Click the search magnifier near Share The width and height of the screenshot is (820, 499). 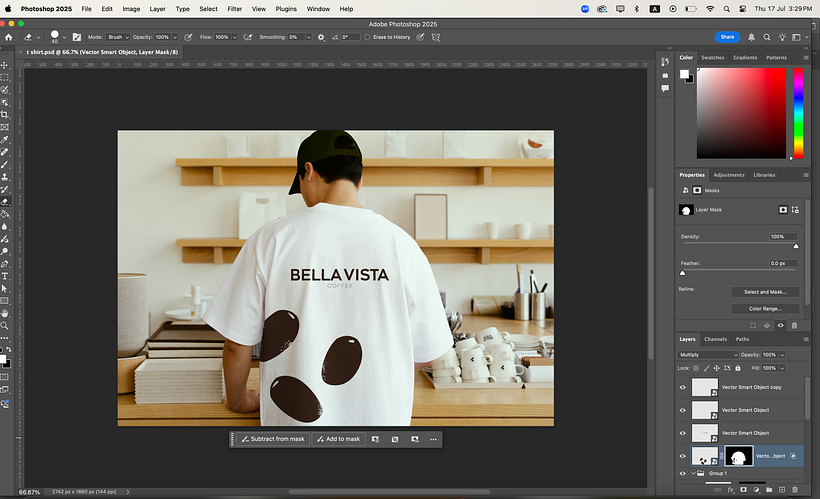click(x=767, y=37)
